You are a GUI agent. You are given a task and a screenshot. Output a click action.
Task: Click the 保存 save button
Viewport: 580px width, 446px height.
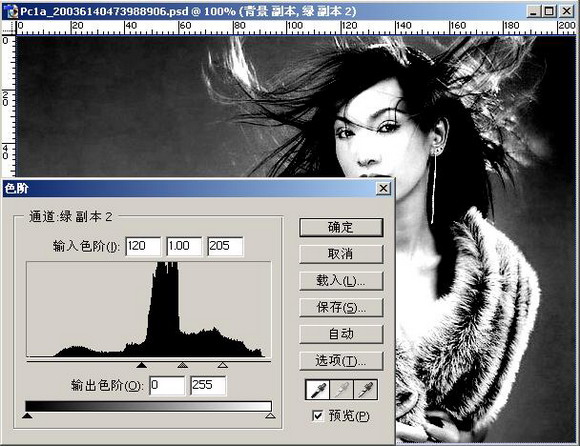[341, 308]
